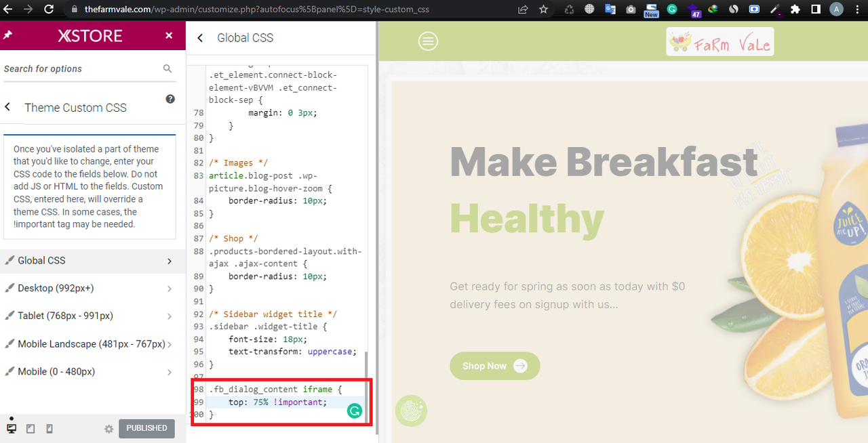
Task: Switch to the desktop preview device icon
Action: pyautogui.click(x=12, y=429)
